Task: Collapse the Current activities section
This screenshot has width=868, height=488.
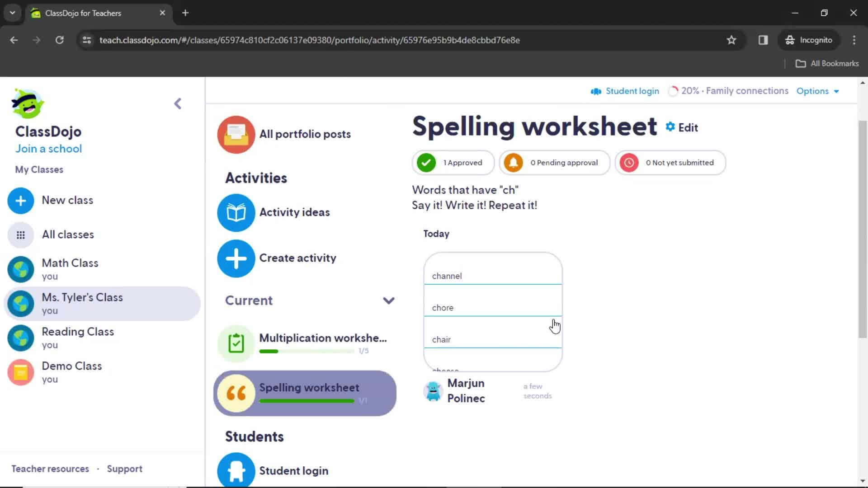Action: coord(389,300)
